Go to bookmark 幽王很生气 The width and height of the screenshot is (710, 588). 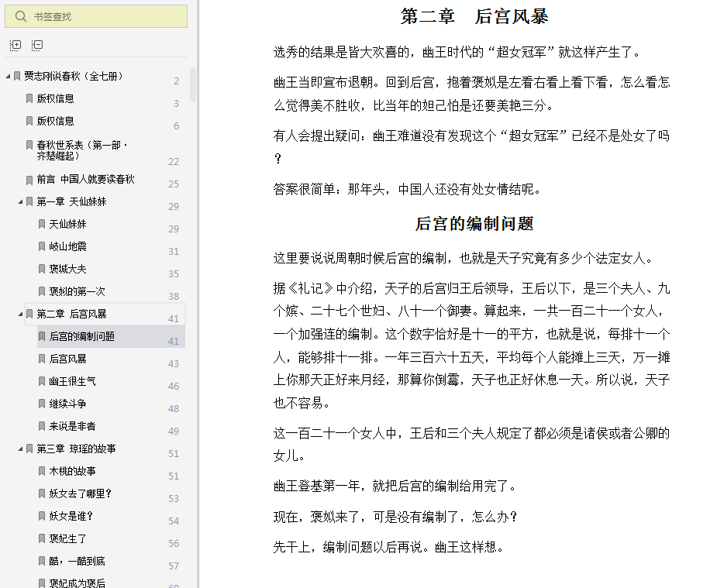point(72,381)
